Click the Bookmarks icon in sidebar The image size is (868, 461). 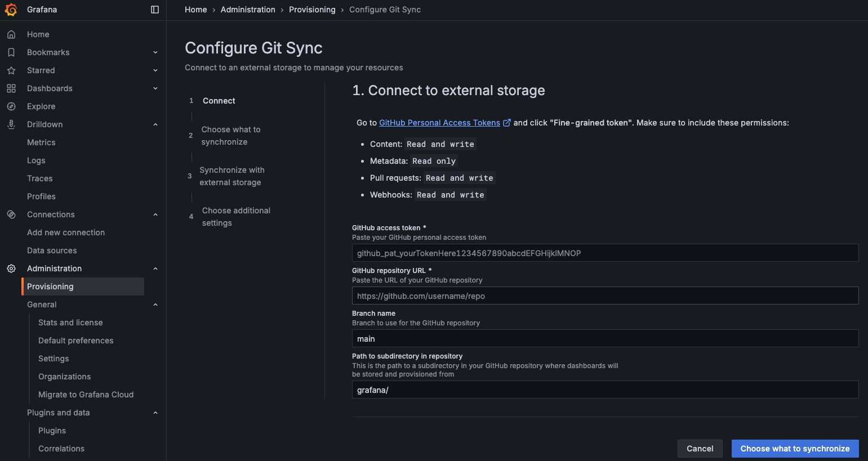pyautogui.click(x=11, y=52)
